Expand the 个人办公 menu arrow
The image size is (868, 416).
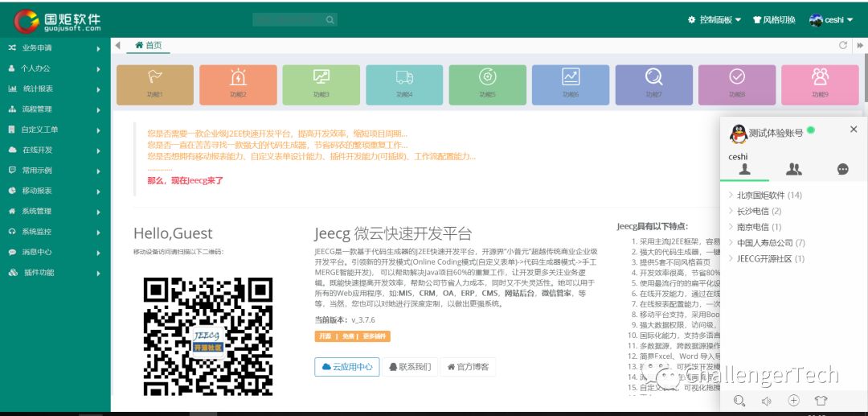(x=99, y=69)
